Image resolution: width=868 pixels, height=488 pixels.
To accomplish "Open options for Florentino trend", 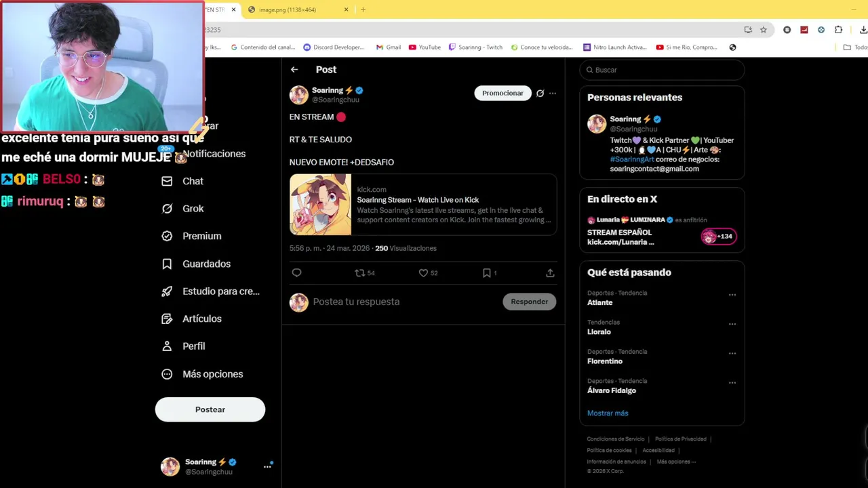I will [x=732, y=353].
